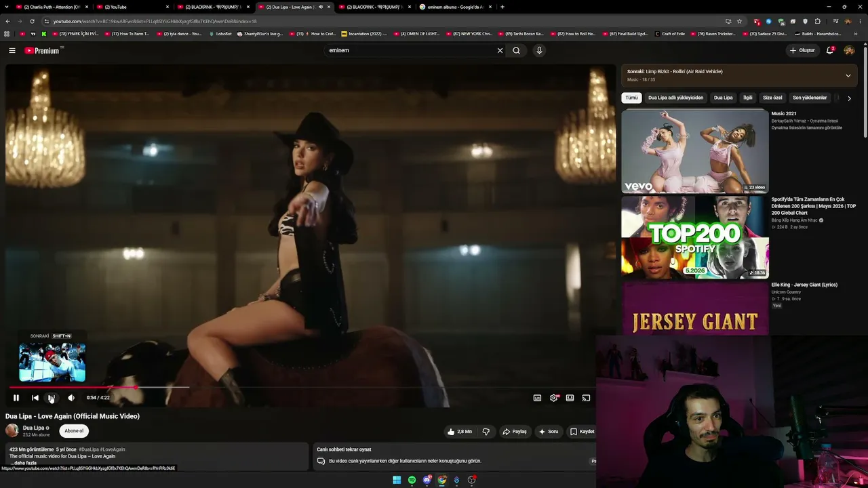
Task: Reload the page in the browser
Action: coord(32,21)
